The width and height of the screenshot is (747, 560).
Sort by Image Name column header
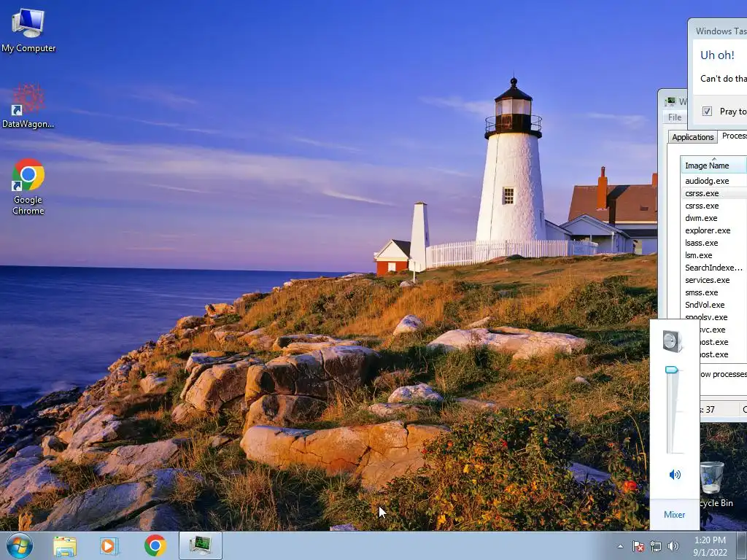coord(713,166)
